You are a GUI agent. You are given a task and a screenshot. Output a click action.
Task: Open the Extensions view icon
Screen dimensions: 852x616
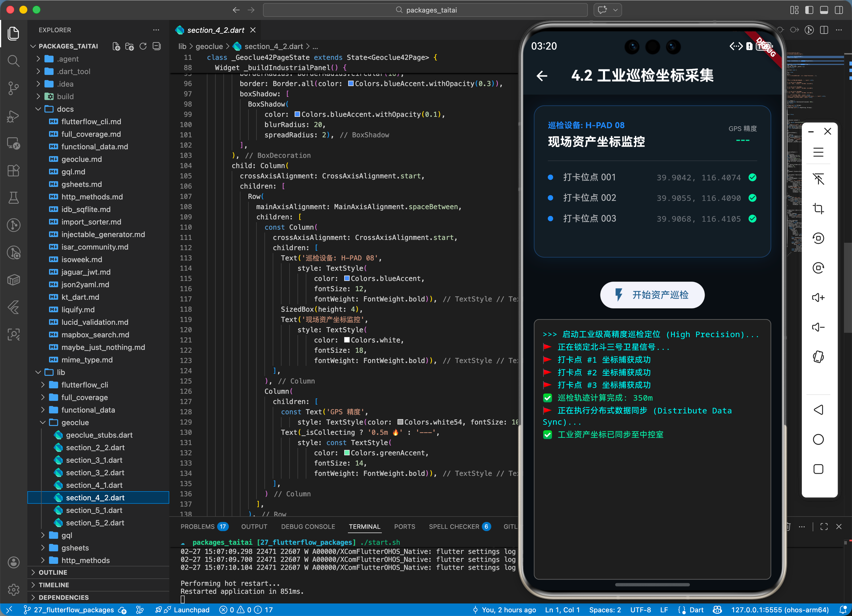13,171
